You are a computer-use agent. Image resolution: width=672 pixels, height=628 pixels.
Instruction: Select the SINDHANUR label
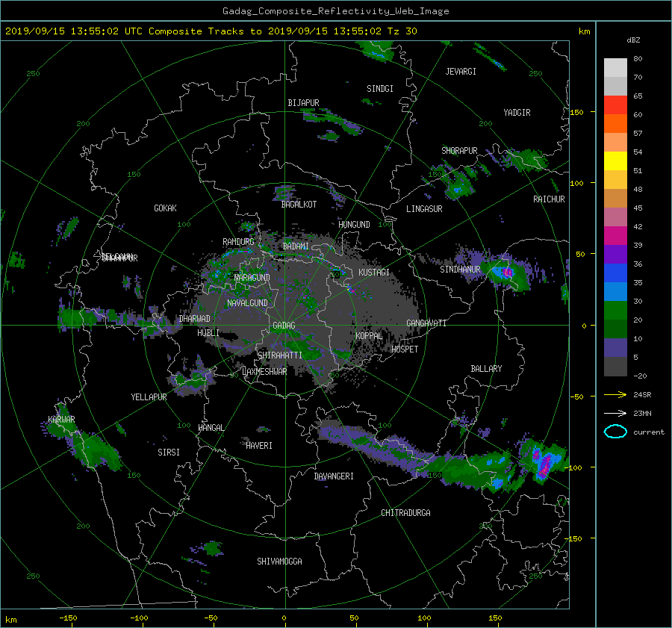coord(460,270)
